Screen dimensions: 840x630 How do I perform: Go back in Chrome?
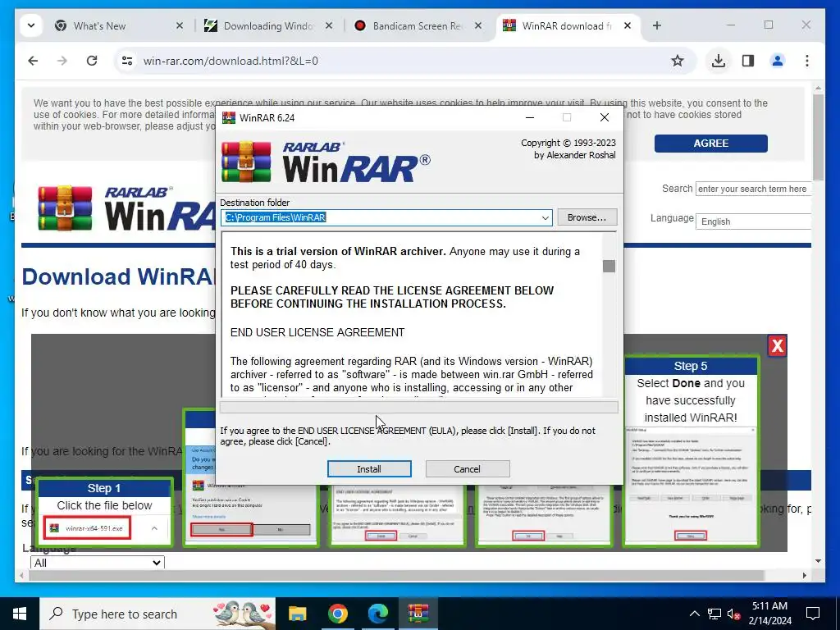pos(33,61)
